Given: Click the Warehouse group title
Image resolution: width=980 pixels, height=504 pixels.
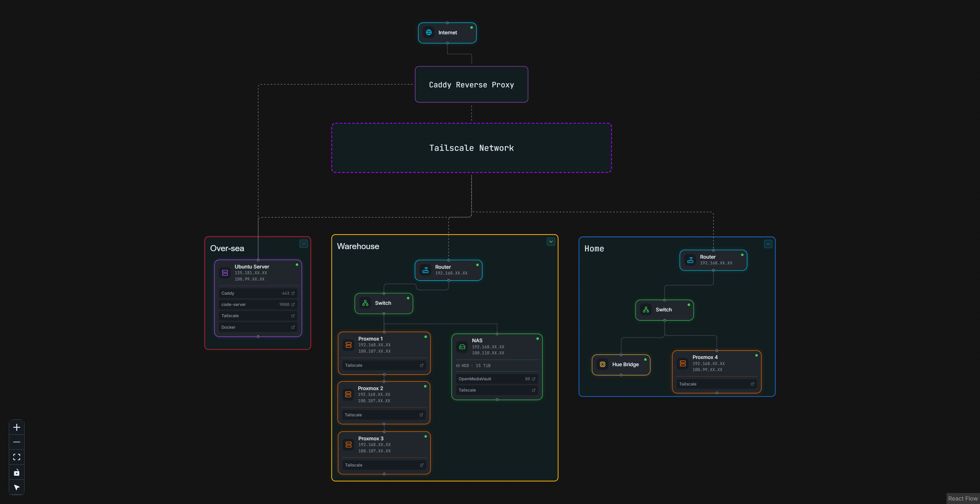Looking at the screenshot, I should pyautogui.click(x=358, y=246).
